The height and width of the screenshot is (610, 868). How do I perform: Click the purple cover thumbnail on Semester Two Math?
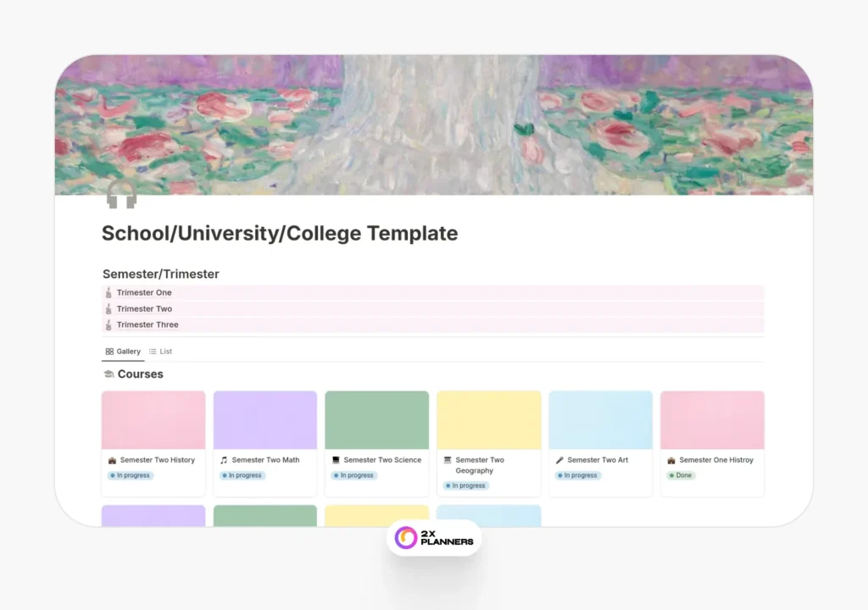[264, 419]
